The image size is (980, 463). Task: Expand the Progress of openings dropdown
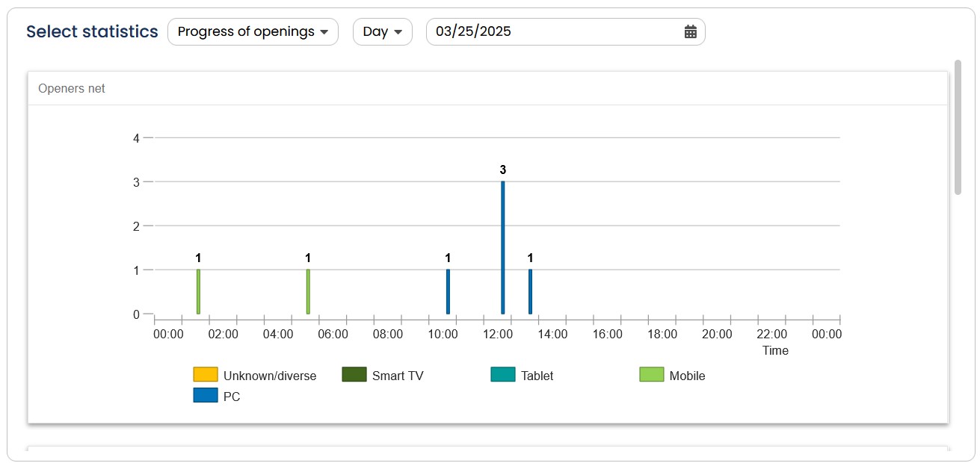pyautogui.click(x=253, y=31)
